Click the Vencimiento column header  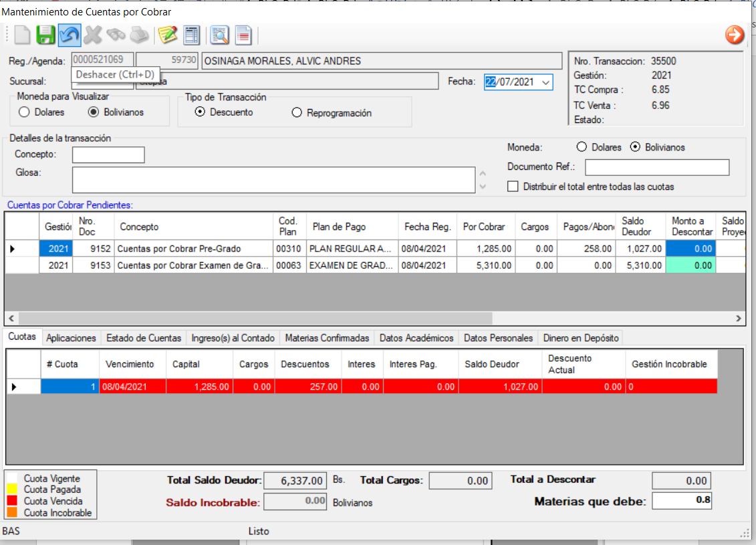click(x=132, y=364)
